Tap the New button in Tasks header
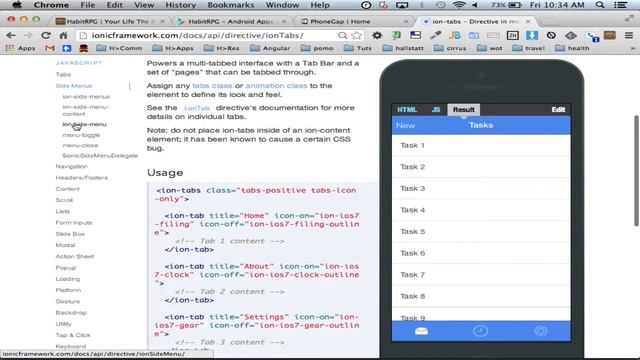Screen dimensions: 640x360 coord(405,125)
